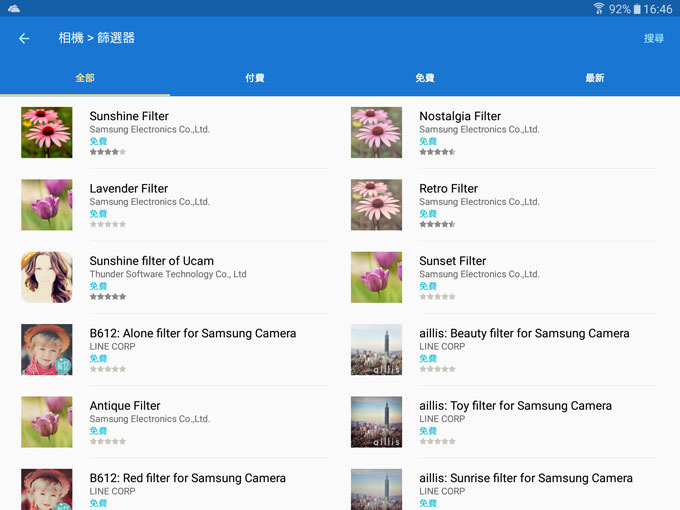Screen dimensions: 680x510
Task: Tap the B612 Red filter child icon
Action: (47, 489)
